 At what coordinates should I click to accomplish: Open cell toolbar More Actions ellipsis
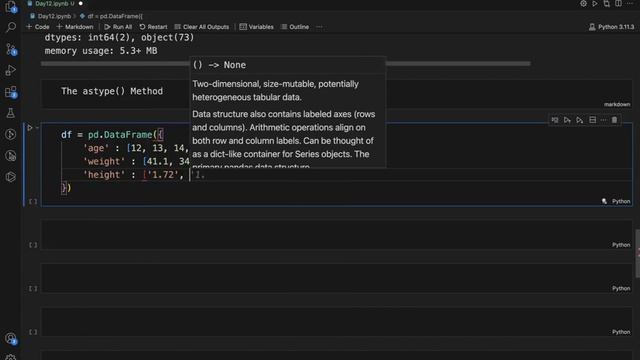pyautogui.click(x=603, y=120)
